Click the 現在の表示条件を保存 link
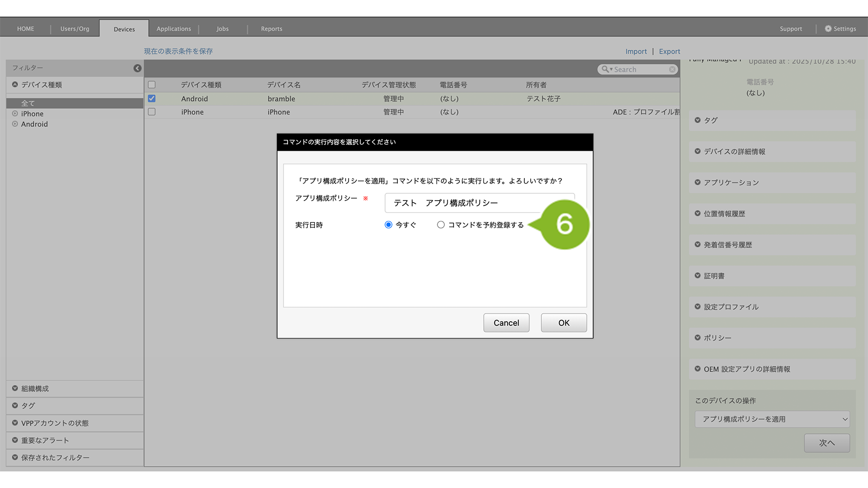Screen dimensions: 868x488 tap(178, 51)
